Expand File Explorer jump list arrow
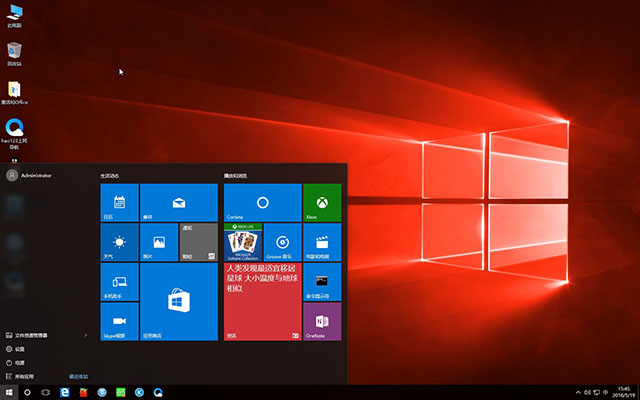 pyautogui.click(x=86, y=335)
